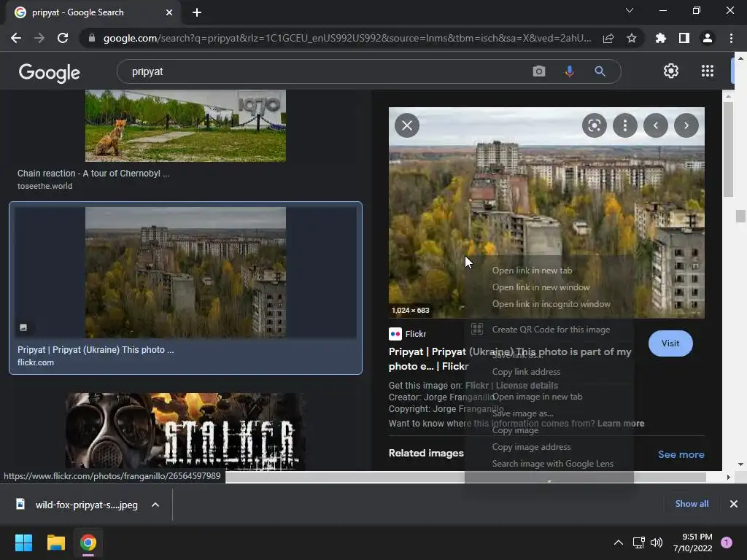
Task: Go back to the previous page
Action: click(16, 38)
